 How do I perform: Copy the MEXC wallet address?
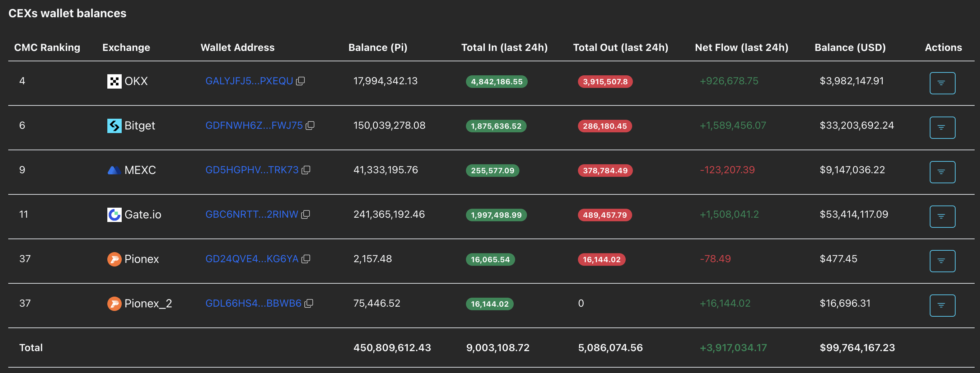pyautogui.click(x=306, y=170)
